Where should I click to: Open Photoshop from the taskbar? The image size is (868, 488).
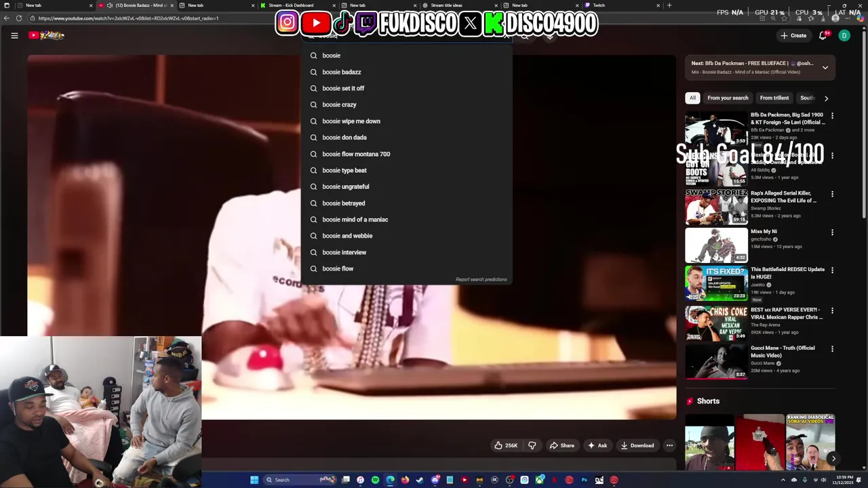point(584,480)
